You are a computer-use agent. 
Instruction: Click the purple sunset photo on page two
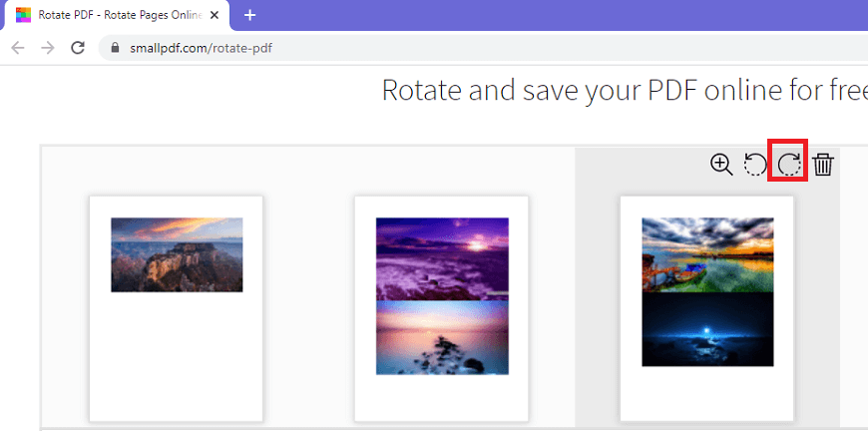point(442,259)
